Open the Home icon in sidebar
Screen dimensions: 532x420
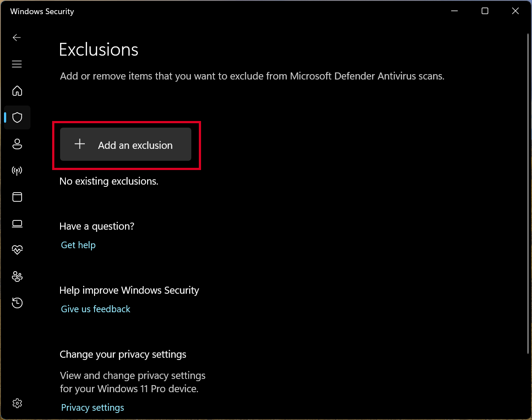click(17, 91)
